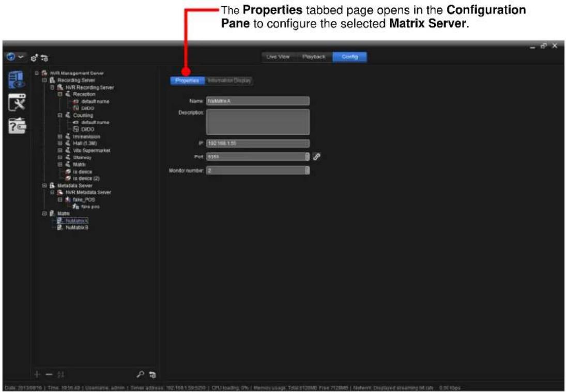Select the fake pos child item
The image size is (566, 392).
90,207
